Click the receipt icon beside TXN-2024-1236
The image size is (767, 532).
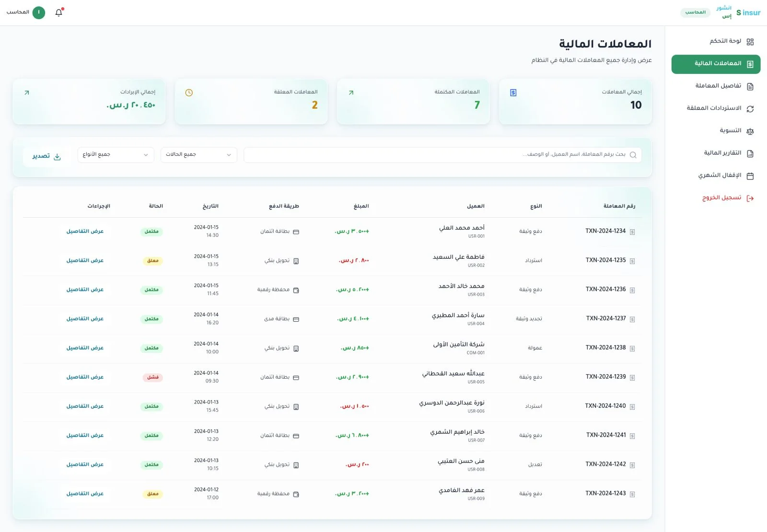[x=632, y=290]
